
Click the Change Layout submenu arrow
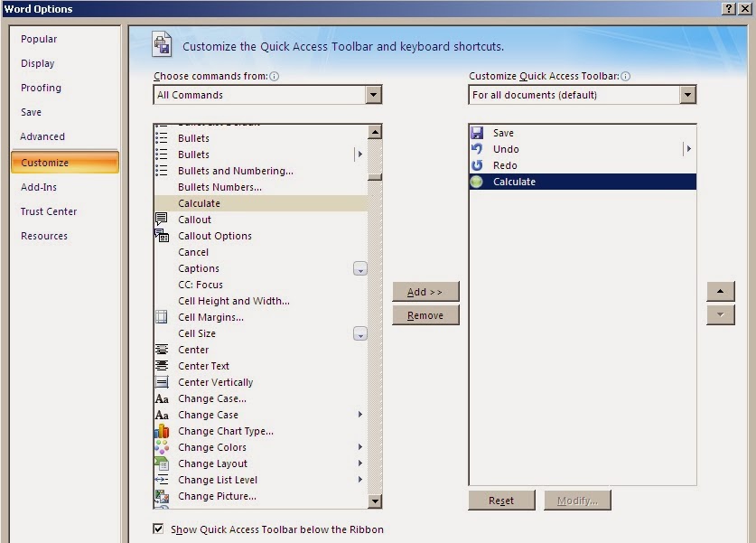[360, 463]
